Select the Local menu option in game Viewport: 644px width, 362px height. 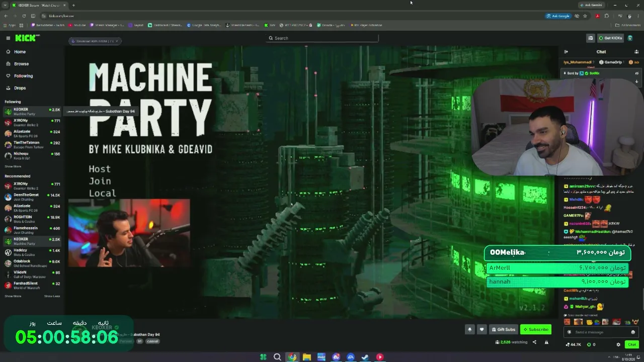[x=103, y=193]
